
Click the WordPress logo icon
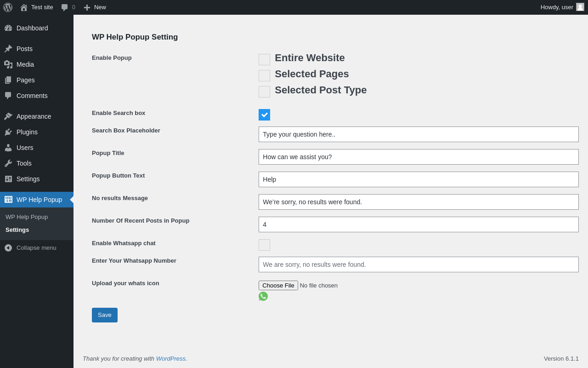pos(8,7)
